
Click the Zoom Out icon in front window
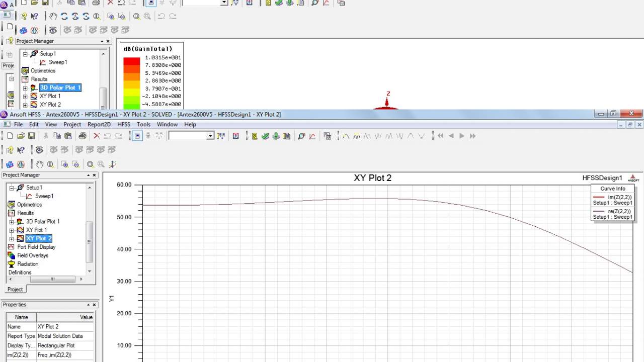coord(75,164)
